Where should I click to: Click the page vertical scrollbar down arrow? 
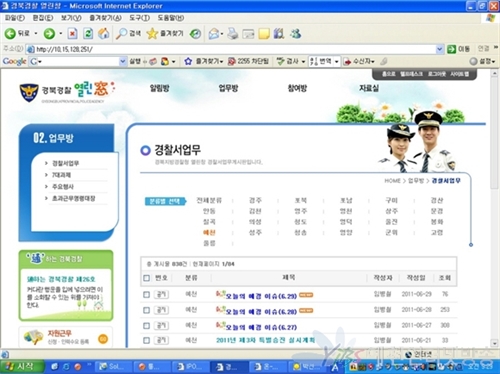coord(494,343)
